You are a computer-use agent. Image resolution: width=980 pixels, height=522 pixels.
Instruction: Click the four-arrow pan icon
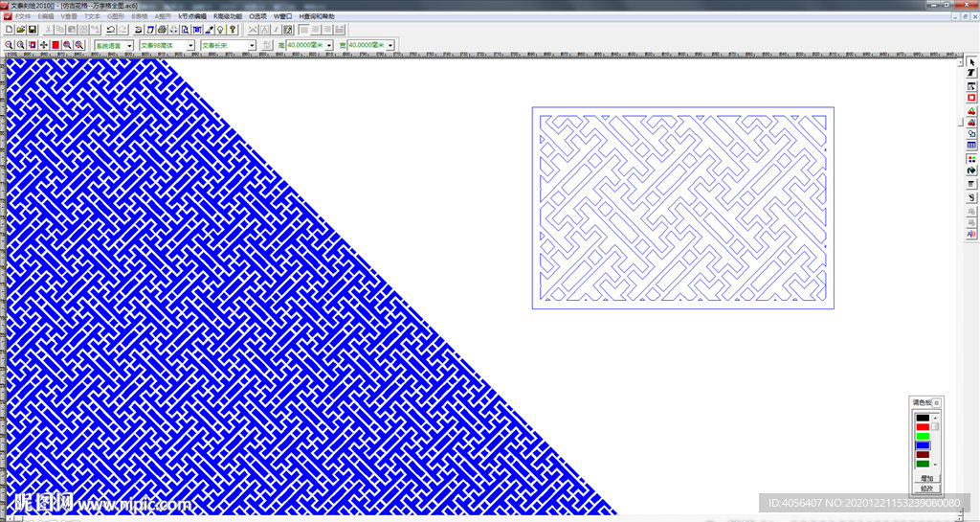coord(44,45)
